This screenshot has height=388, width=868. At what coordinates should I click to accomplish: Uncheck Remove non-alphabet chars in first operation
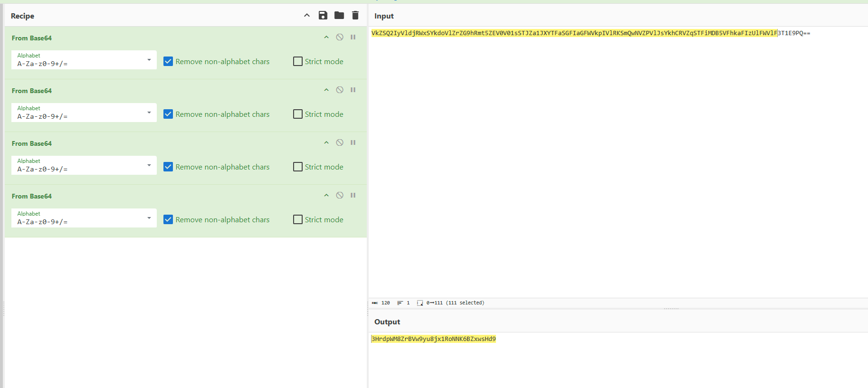click(168, 61)
